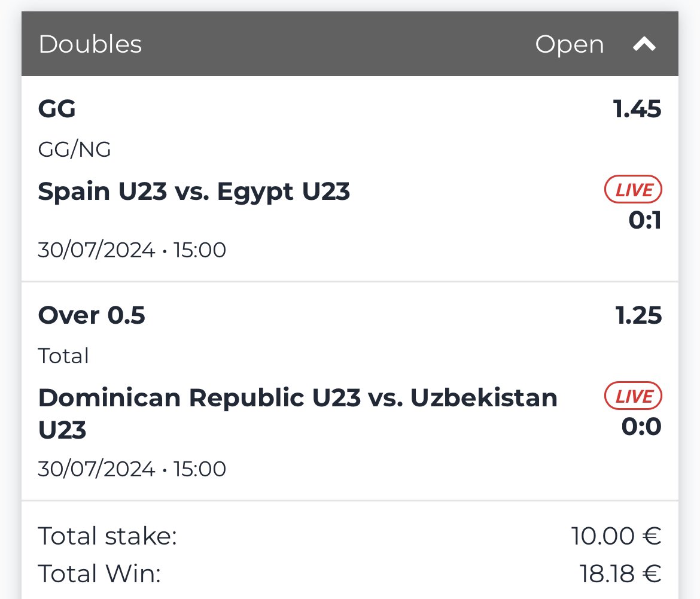Click the 0:1 live score
The image size is (700, 599).
644,220
